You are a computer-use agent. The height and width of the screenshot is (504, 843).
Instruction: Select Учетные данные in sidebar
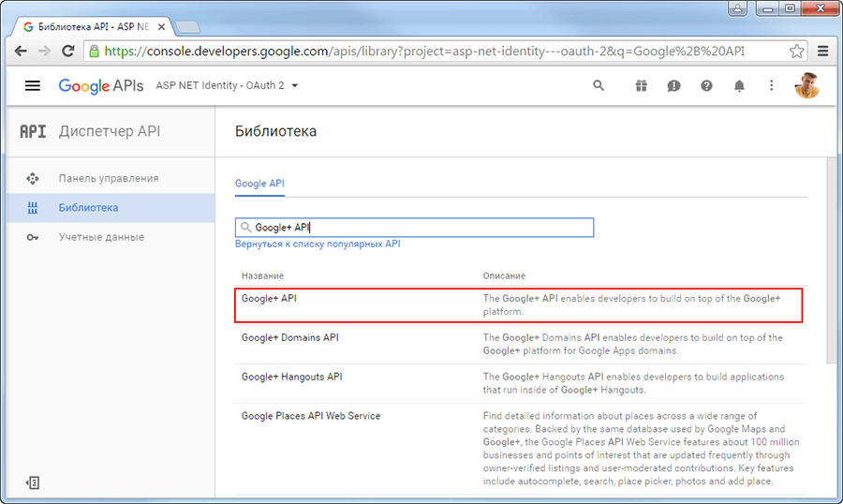pyautogui.click(x=111, y=237)
